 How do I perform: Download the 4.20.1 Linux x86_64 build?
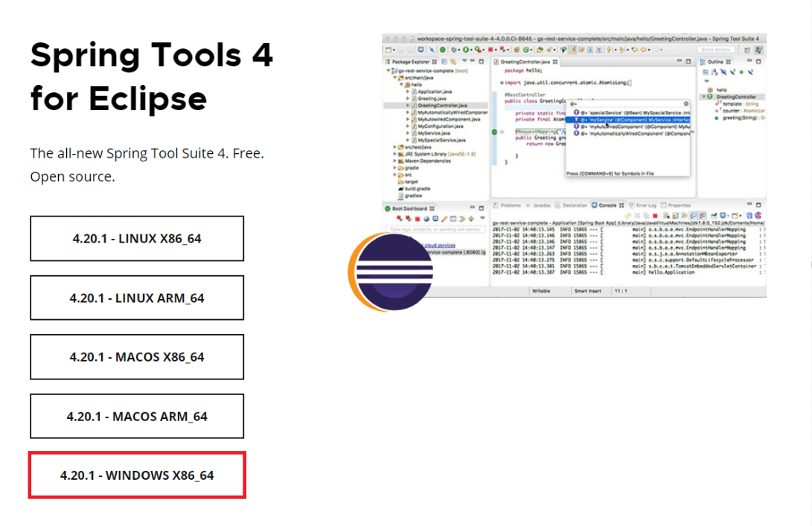[137, 239]
